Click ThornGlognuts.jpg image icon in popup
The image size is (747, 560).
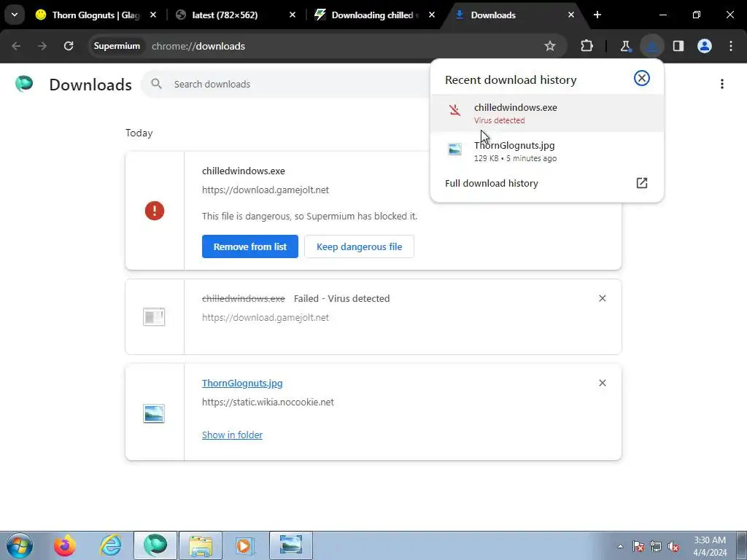coord(455,149)
